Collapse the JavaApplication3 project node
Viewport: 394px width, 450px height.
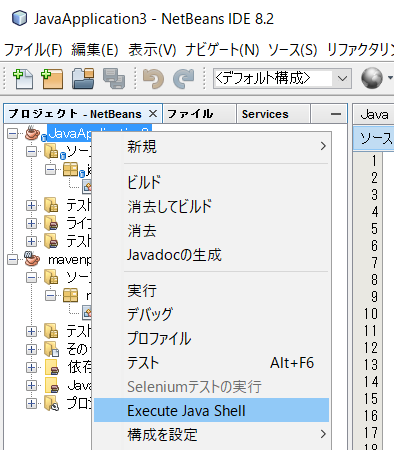click(13, 134)
